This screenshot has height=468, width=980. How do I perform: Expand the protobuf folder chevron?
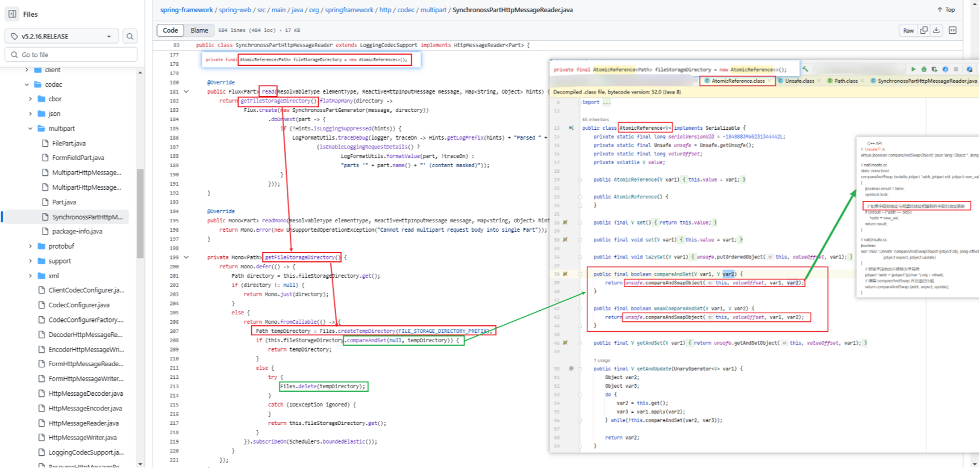pyautogui.click(x=30, y=246)
